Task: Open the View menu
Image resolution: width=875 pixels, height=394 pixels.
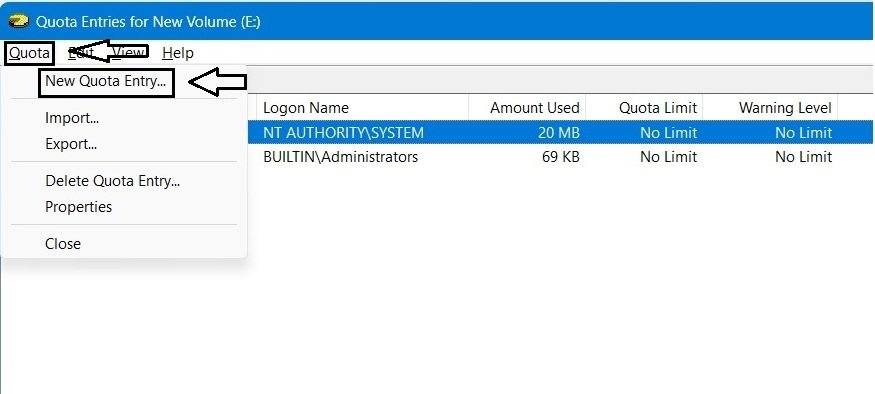Action: (x=129, y=54)
